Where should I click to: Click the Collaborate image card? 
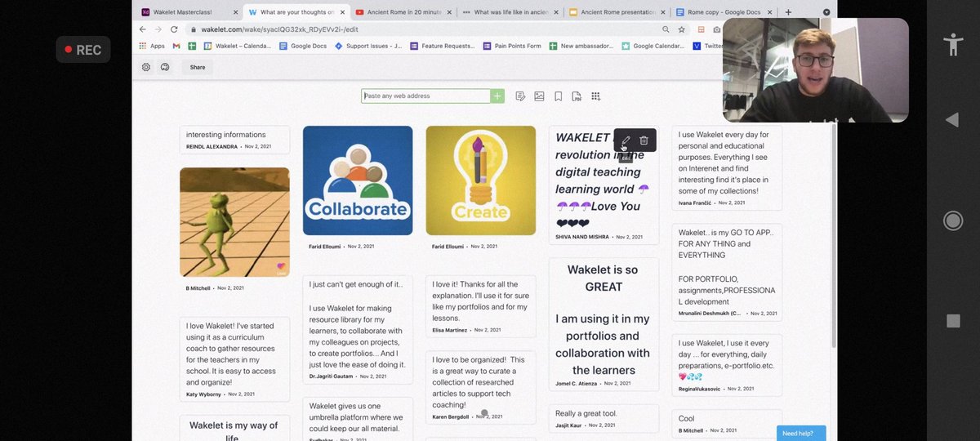tap(358, 180)
